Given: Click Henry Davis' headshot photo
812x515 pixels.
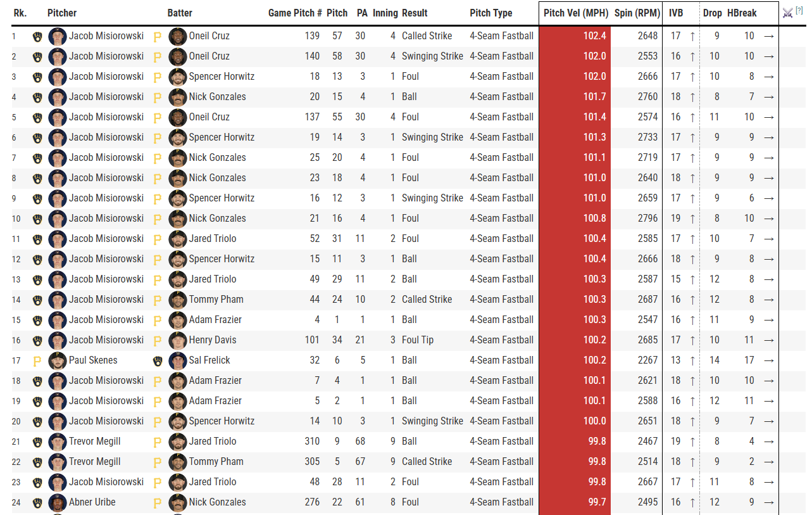Looking at the screenshot, I should coord(178,340).
